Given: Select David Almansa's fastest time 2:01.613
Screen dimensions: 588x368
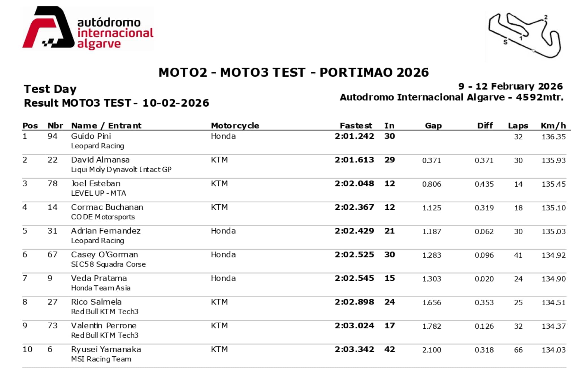Looking at the screenshot, I should pyautogui.click(x=354, y=160).
